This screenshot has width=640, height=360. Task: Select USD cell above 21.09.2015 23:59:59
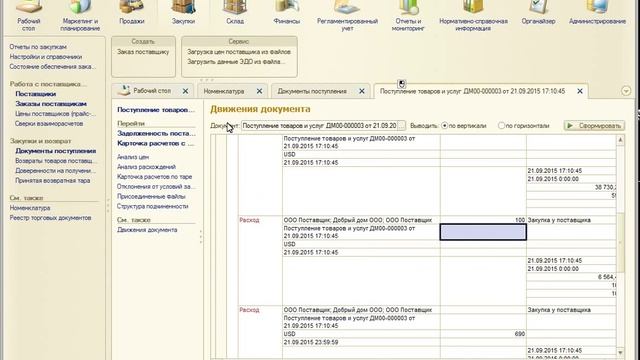(361, 334)
